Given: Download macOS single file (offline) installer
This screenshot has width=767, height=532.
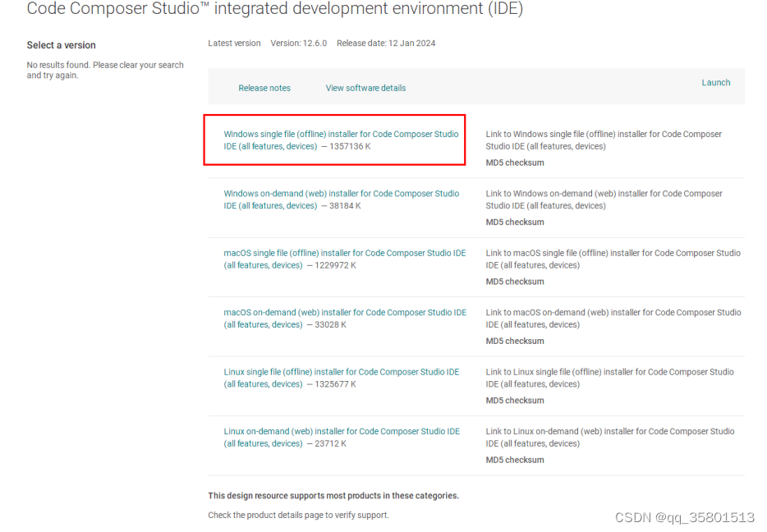Looking at the screenshot, I should (x=344, y=259).
